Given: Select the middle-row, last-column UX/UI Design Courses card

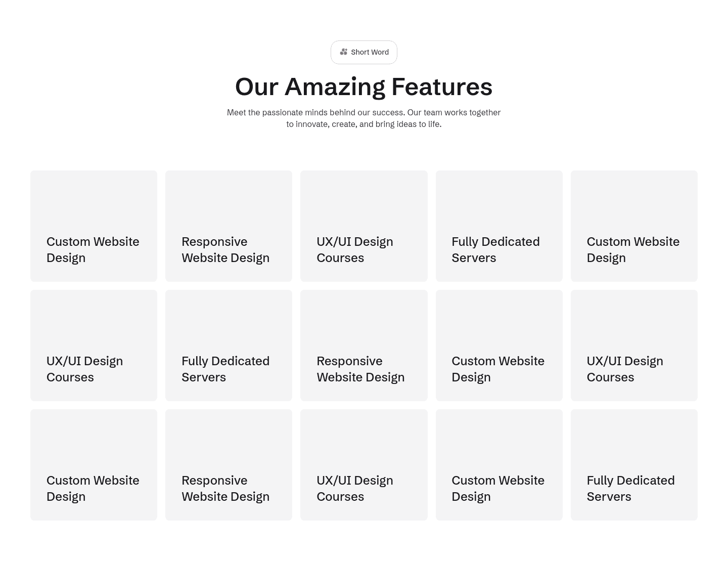Looking at the screenshot, I should click(634, 346).
